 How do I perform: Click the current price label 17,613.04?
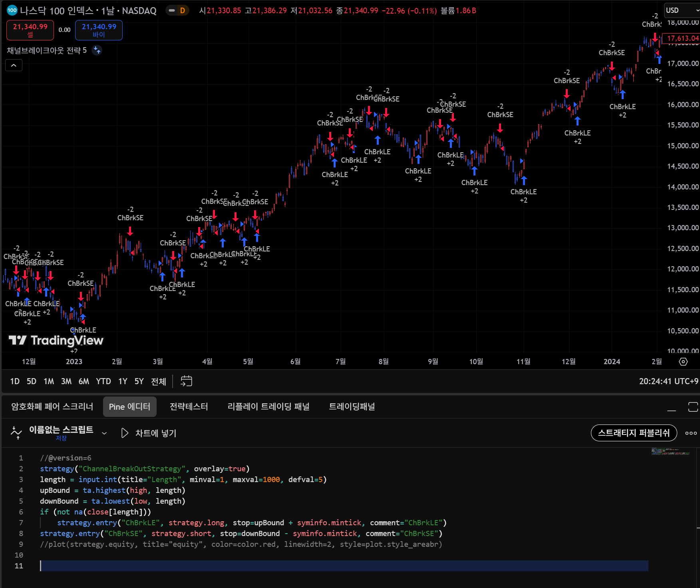tap(683, 38)
